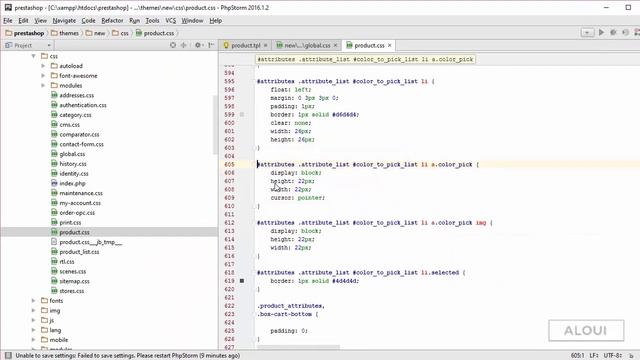Collapse the css folder

(33, 56)
